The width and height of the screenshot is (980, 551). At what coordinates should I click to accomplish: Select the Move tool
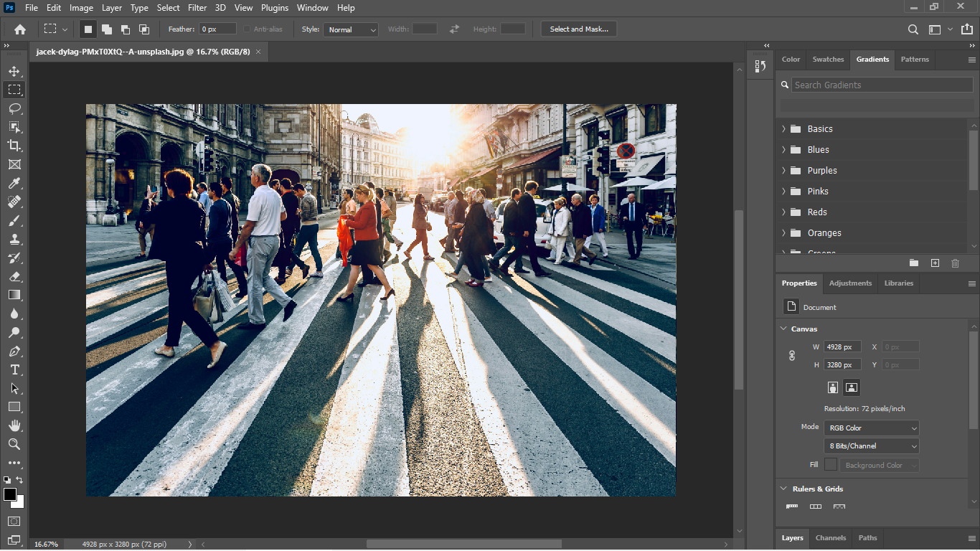pos(14,71)
